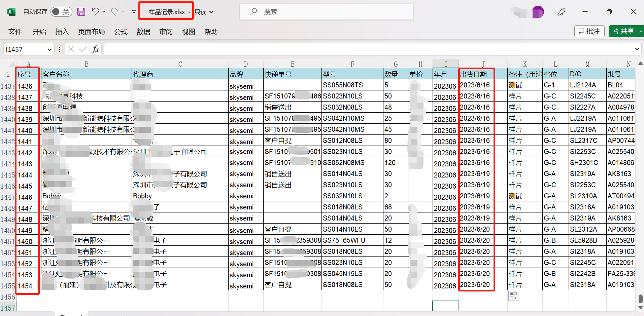This screenshot has width=644, height=316.
Task: Switch to the 公式 tab
Action: (x=121, y=32)
